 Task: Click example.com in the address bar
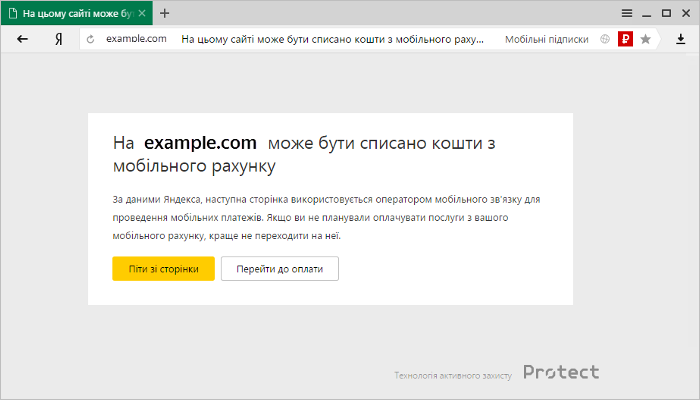coord(136,39)
